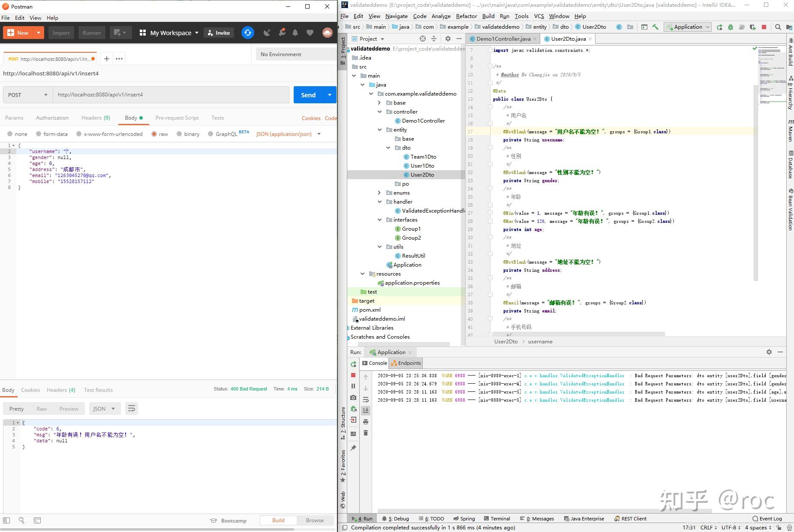The height and width of the screenshot is (532, 794).
Task: Start debugging with the bug icon
Action: (x=731, y=27)
